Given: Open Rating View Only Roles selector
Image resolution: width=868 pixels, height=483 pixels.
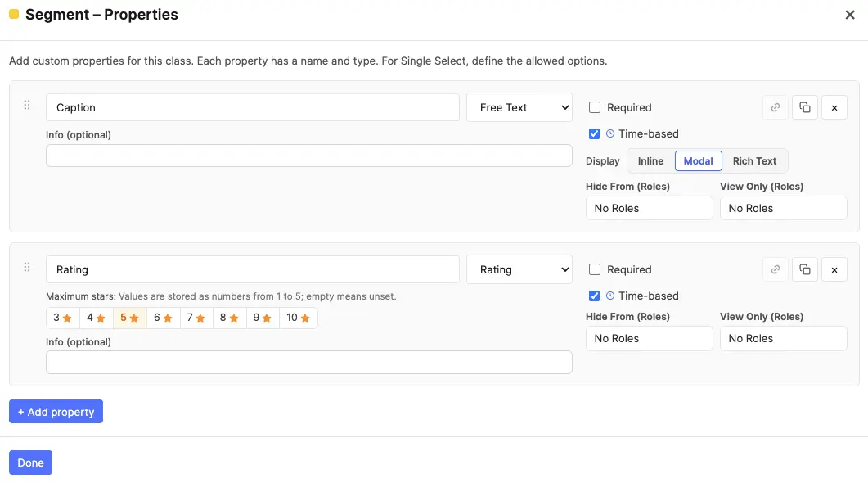Looking at the screenshot, I should tap(783, 338).
